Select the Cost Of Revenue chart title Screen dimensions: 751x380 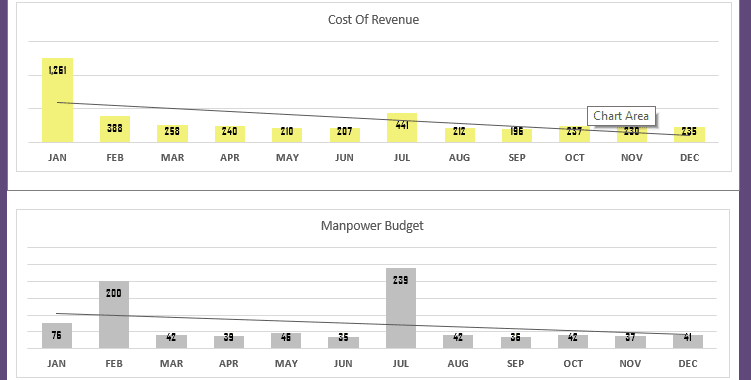pos(373,20)
